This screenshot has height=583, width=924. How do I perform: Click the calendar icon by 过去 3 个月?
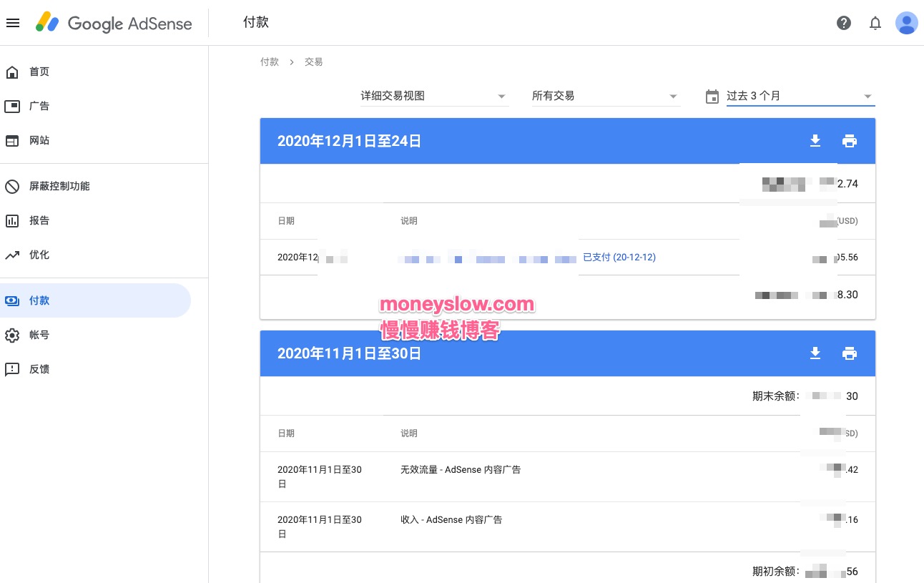click(x=712, y=97)
